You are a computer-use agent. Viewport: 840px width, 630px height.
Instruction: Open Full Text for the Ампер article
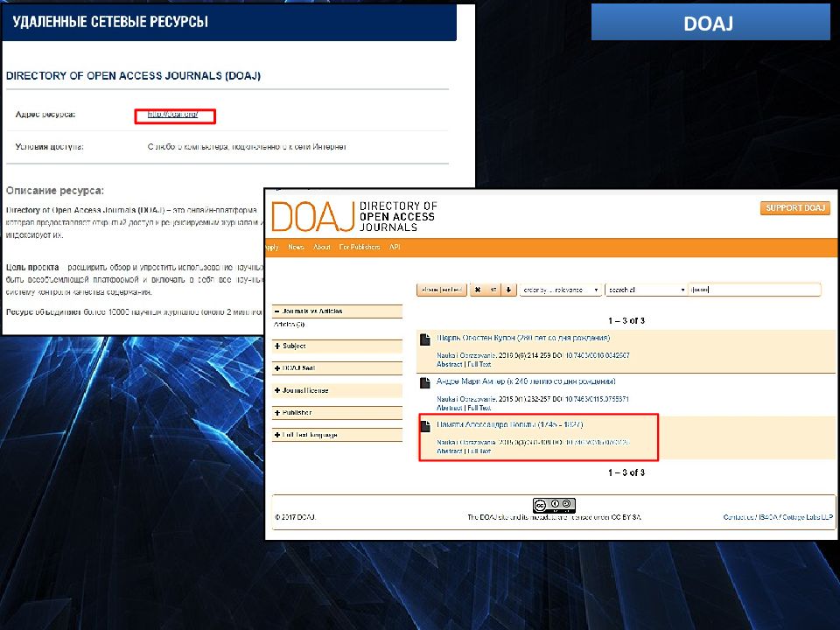point(479,408)
